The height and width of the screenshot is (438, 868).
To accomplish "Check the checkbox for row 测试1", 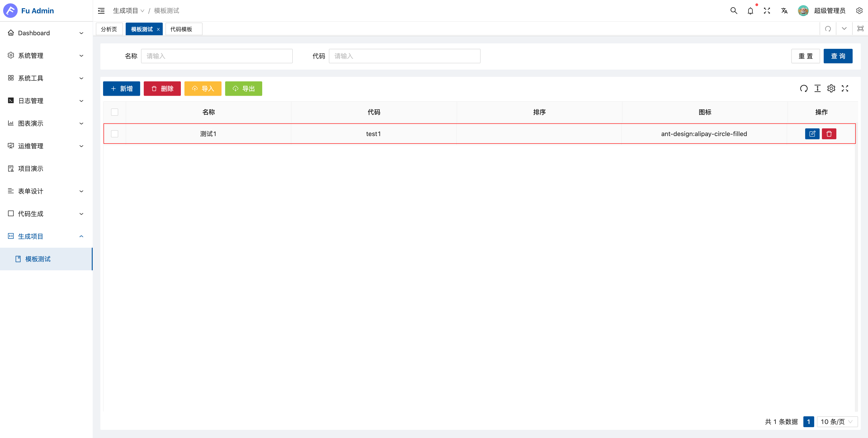I will point(114,133).
